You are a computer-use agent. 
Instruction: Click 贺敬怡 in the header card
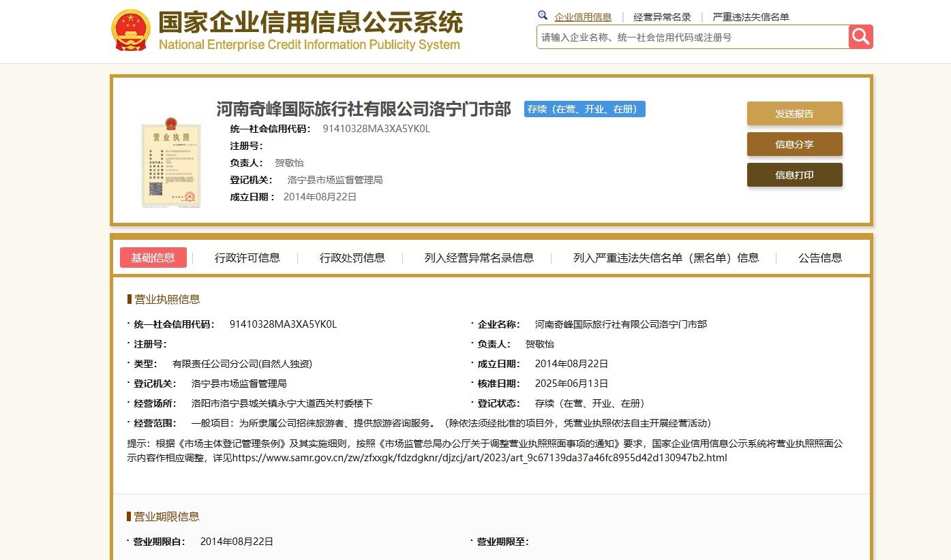(289, 163)
